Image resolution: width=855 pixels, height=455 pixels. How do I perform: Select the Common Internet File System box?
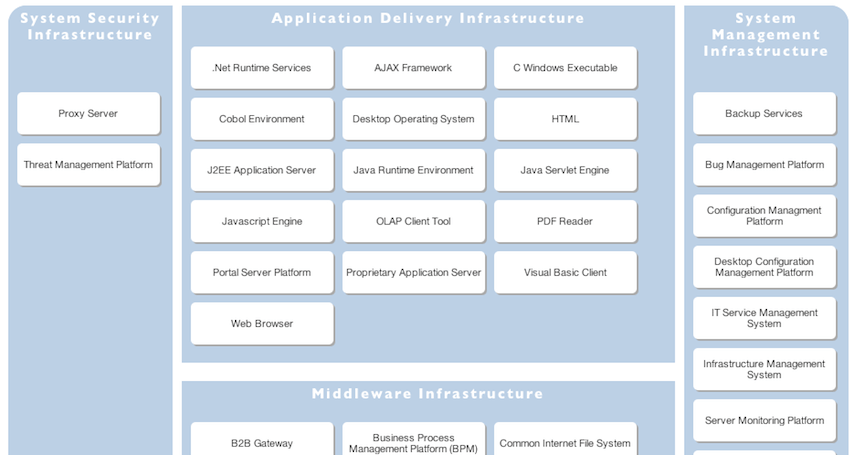pyautogui.click(x=565, y=439)
